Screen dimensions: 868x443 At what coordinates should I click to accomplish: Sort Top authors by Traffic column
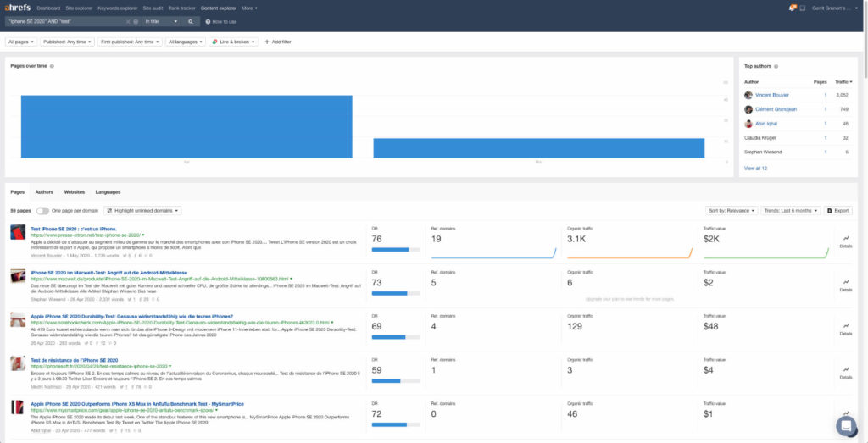[x=843, y=82]
